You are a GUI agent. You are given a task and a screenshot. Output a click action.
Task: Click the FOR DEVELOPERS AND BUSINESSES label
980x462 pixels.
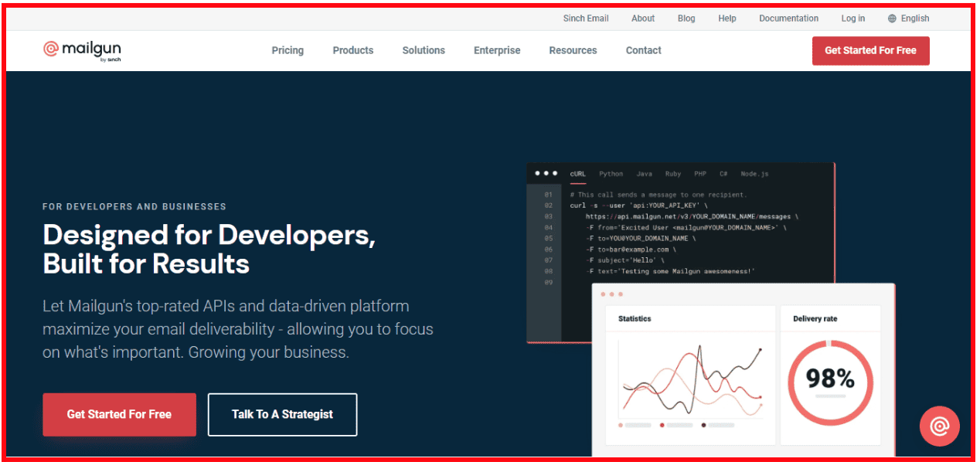(x=134, y=207)
